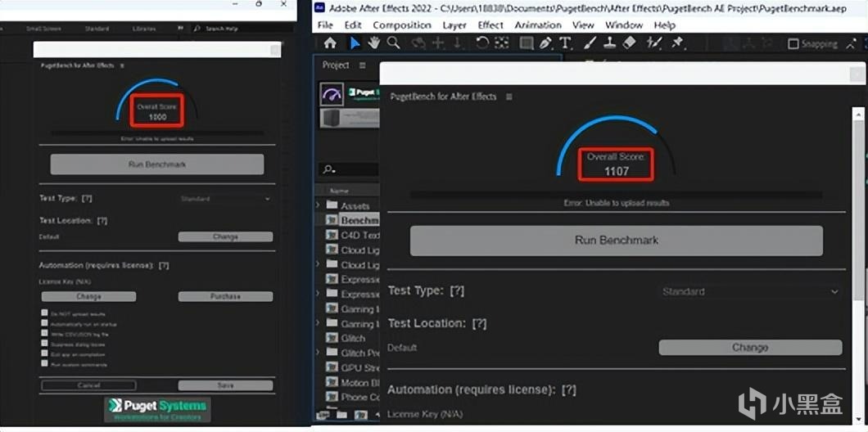The width and height of the screenshot is (868, 432).
Task: Check Do NOT upload results
Action: tap(44, 313)
